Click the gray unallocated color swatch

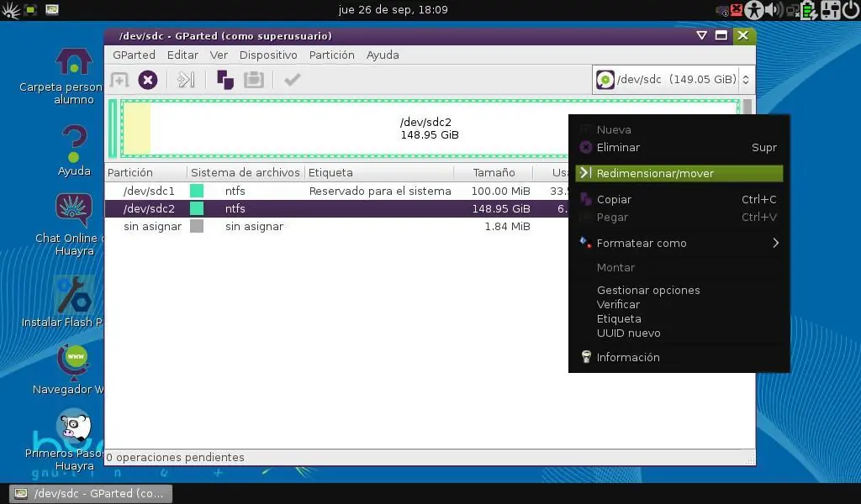point(197,226)
